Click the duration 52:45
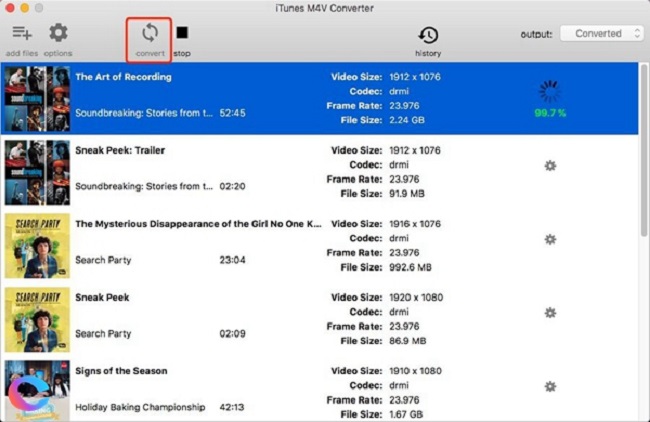Viewport: 650px width, 422px height. coord(232,113)
